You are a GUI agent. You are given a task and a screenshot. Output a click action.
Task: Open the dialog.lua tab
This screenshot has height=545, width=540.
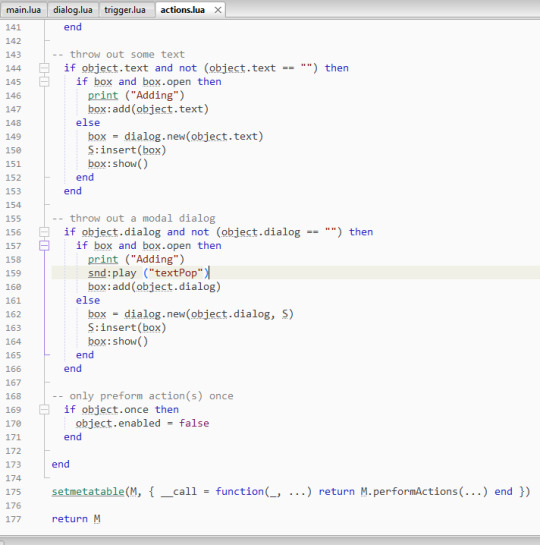(x=73, y=10)
